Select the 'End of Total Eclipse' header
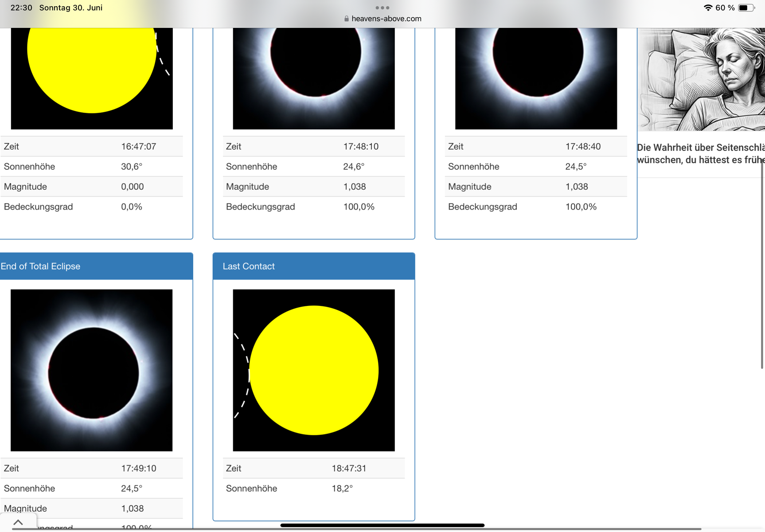Screen dimensions: 765x532 point(40,266)
